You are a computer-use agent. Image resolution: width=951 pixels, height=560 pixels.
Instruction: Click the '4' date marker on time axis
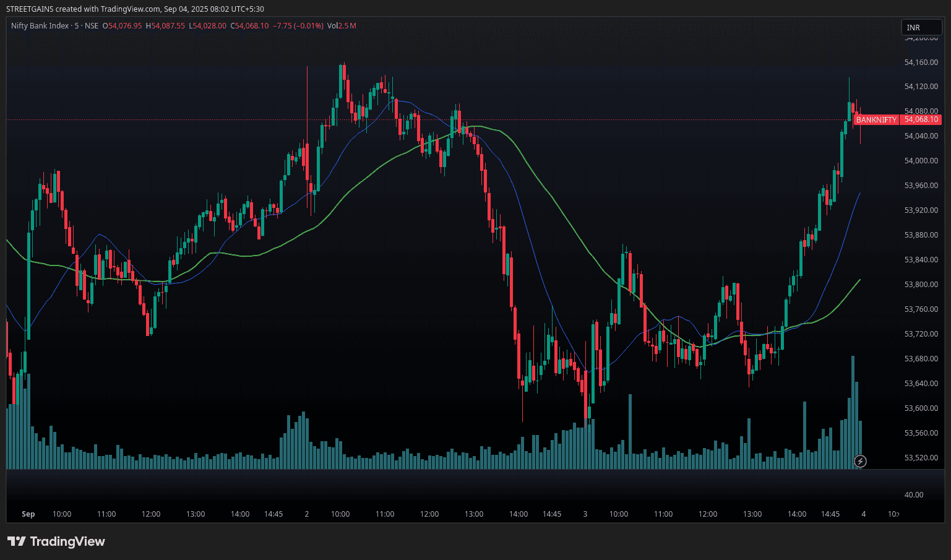point(864,514)
